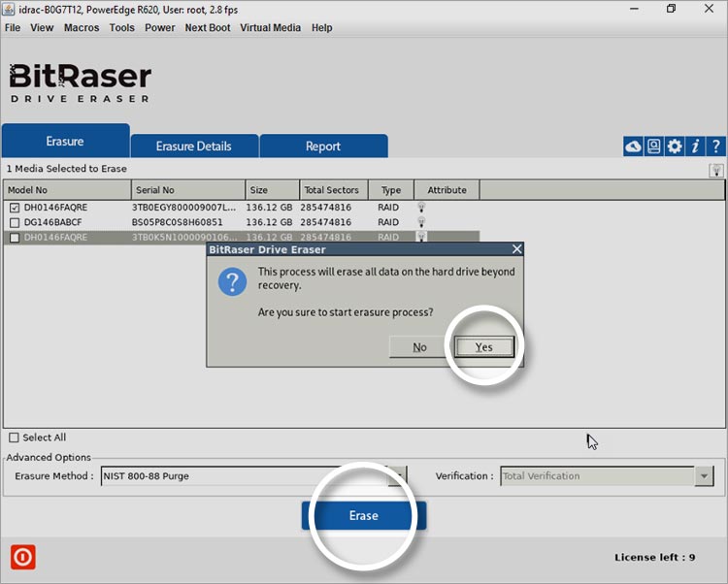Open the View menu

(x=42, y=28)
